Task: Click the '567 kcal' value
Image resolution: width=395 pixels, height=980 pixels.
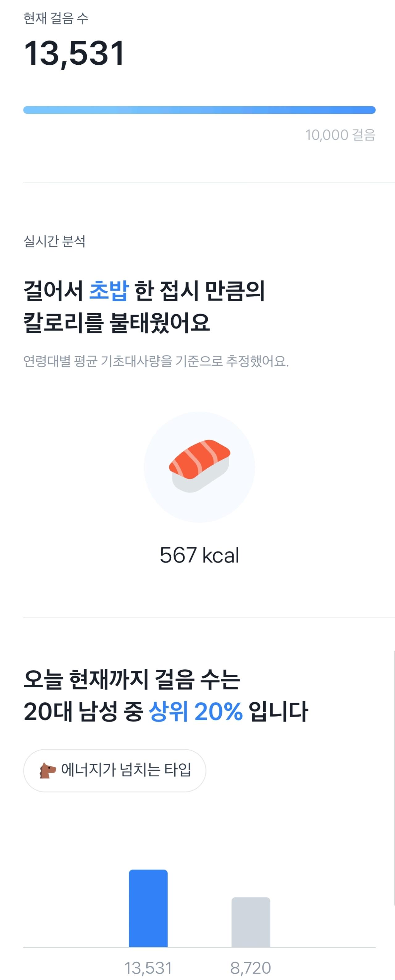Action: click(199, 555)
